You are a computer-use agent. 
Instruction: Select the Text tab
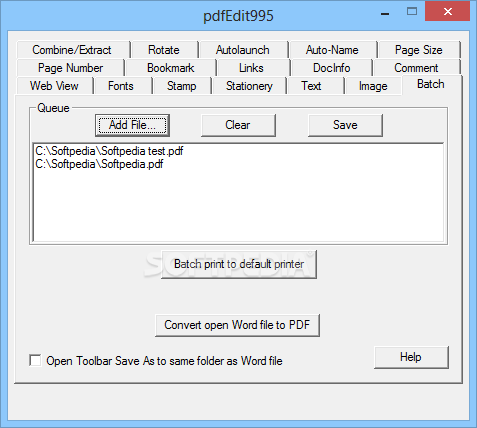tap(316, 86)
